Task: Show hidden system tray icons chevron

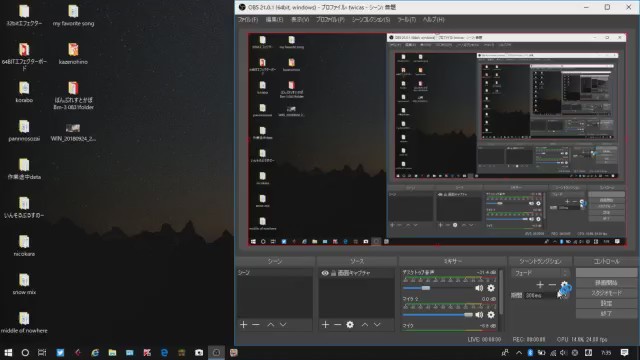Action: pos(519,353)
